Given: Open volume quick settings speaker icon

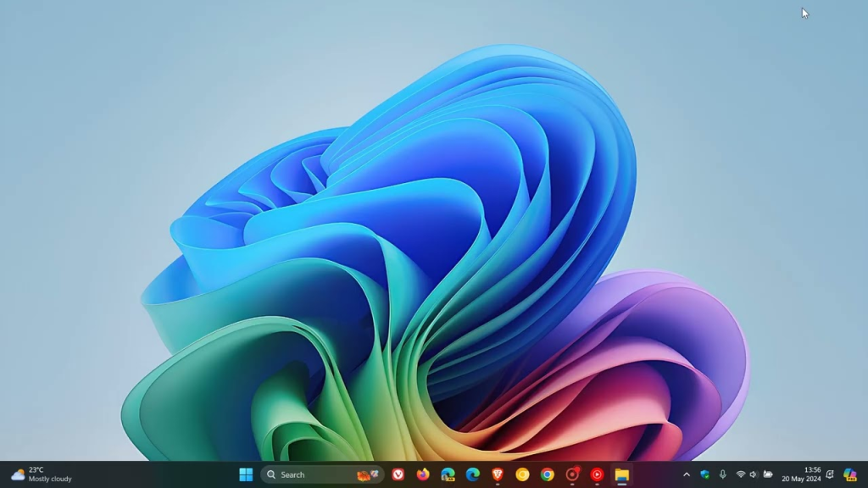Looking at the screenshot, I should 754,474.
